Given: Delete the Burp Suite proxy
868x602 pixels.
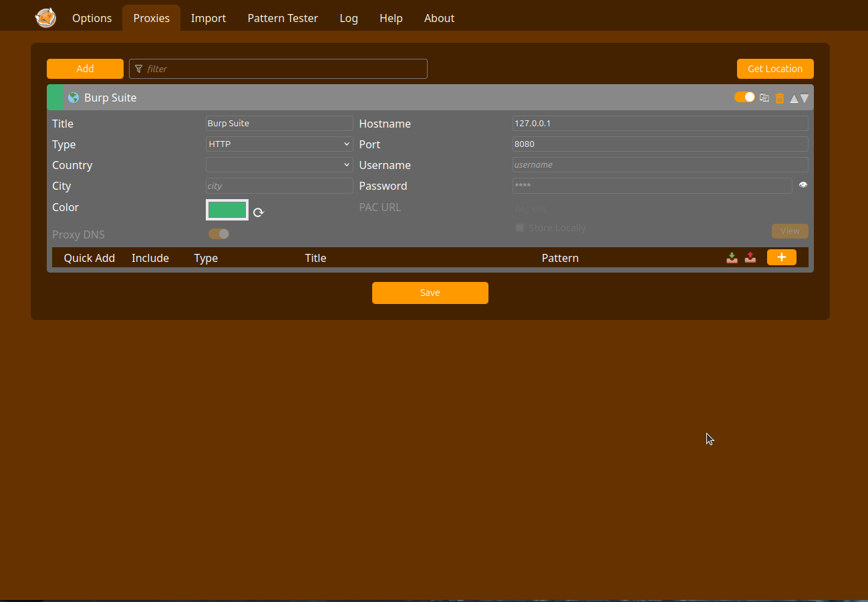Looking at the screenshot, I should pyautogui.click(x=780, y=98).
